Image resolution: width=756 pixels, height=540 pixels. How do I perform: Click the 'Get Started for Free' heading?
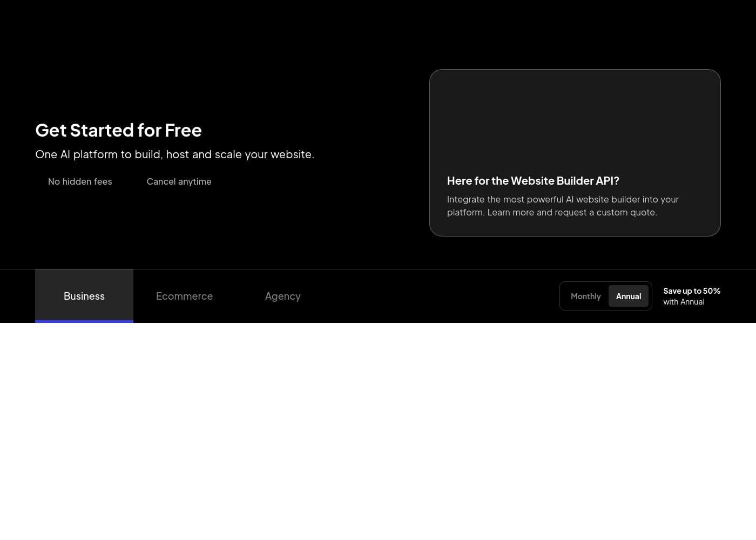click(x=118, y=130)
